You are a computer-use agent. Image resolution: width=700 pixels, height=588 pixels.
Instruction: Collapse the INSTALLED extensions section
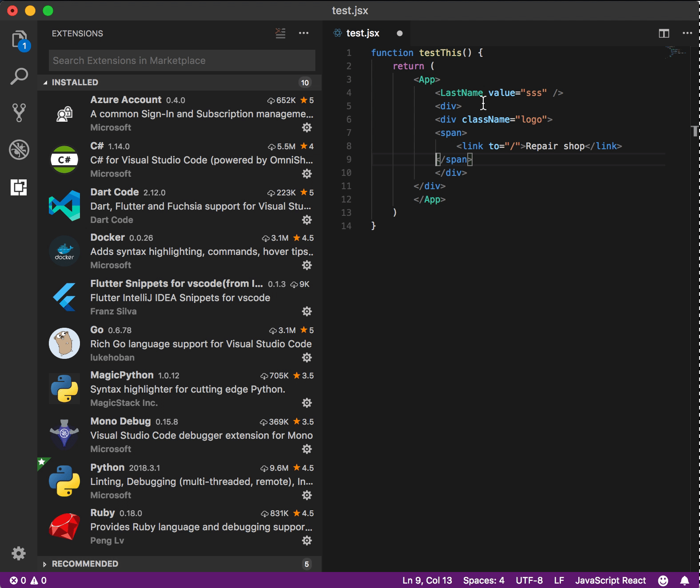pos(179,82)
